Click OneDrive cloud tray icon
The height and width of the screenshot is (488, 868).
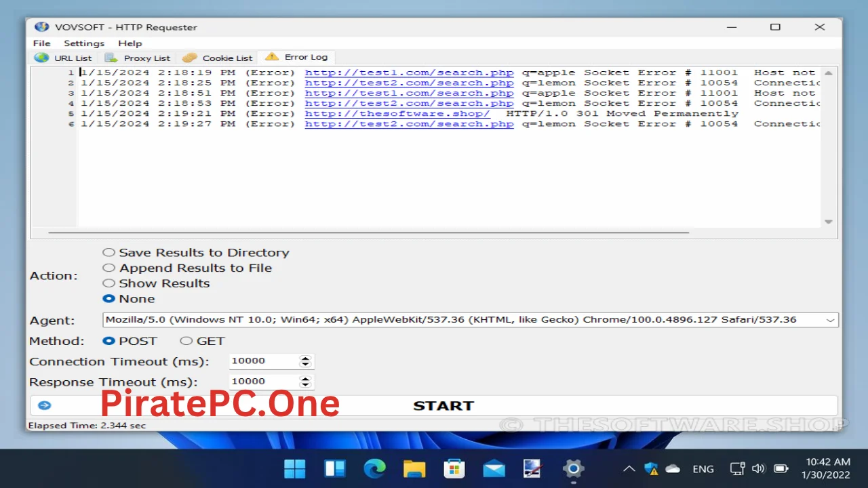[673, 468]
